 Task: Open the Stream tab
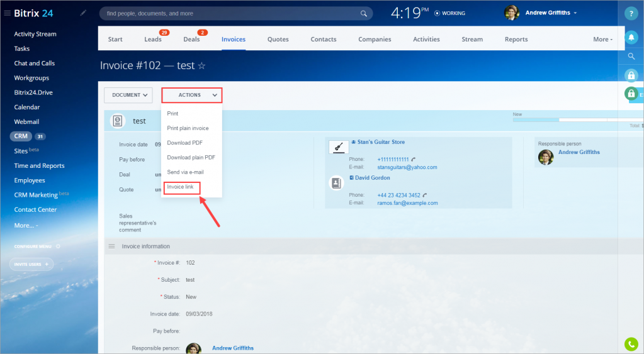point(472,40)
